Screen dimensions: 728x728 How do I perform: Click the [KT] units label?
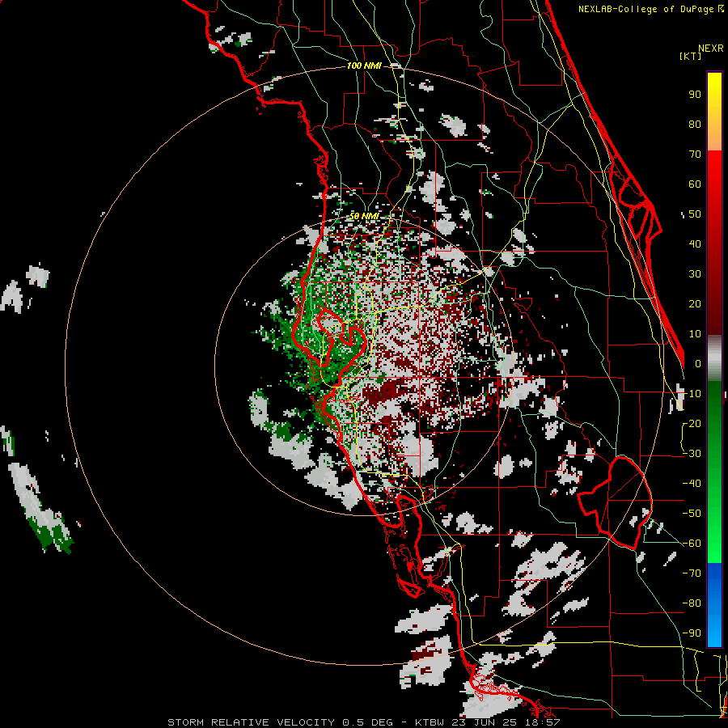pos(691,56)
